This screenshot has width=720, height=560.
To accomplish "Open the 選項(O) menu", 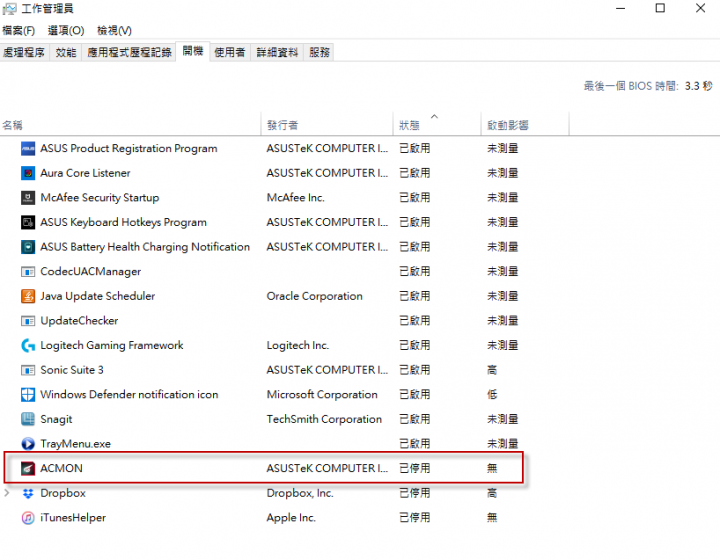I will [x=66, y=31].
